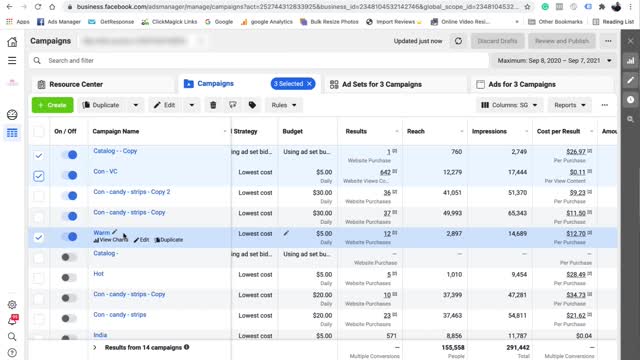Image resolution: width=640 pixels, height=360 pixels.
Task: Delete selected campaigns with trash icon
Action: [x=213, y=105]
